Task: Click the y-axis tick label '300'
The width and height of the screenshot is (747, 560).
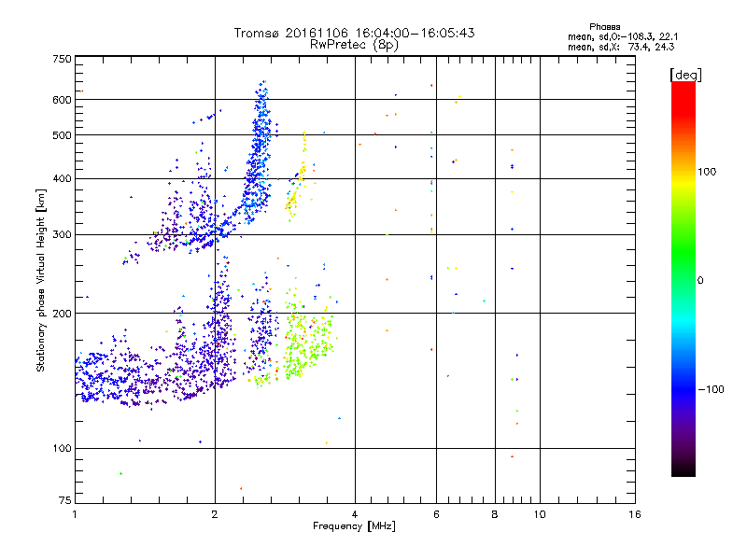Action: coord(62,235)
